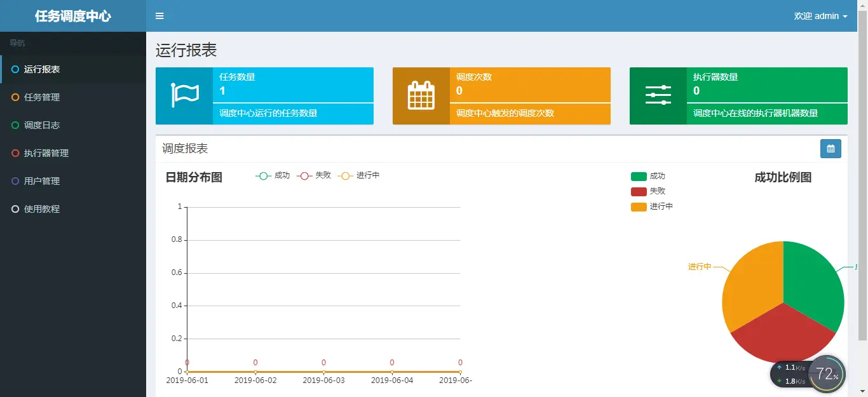The image size is (868, 397).
Task: Toggle the 成功 series in the line chart legend
Action: point(273,175)
